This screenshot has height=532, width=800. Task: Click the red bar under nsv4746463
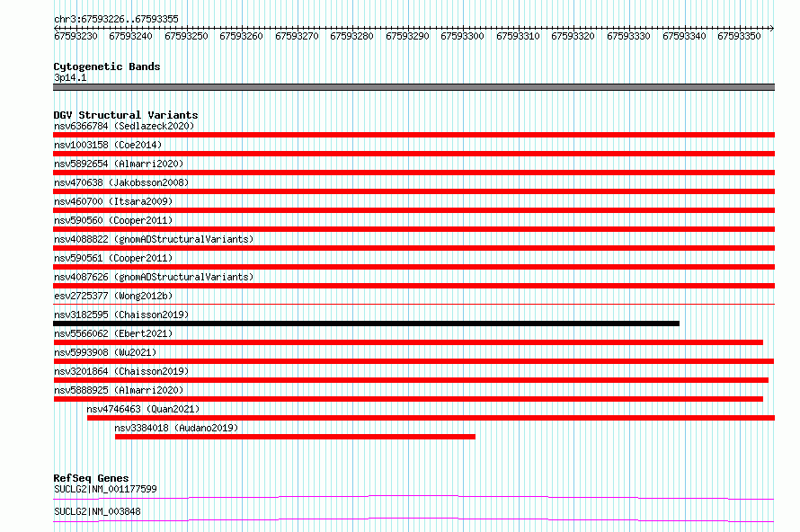(431, 418)
